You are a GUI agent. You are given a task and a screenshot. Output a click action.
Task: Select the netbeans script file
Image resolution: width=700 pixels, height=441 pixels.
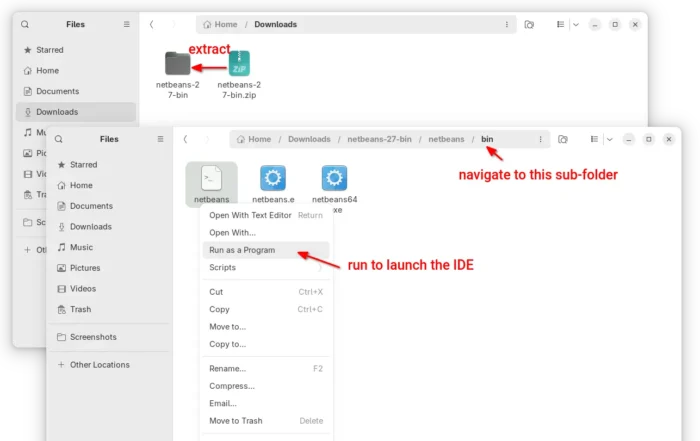click(x=212, y=184)
